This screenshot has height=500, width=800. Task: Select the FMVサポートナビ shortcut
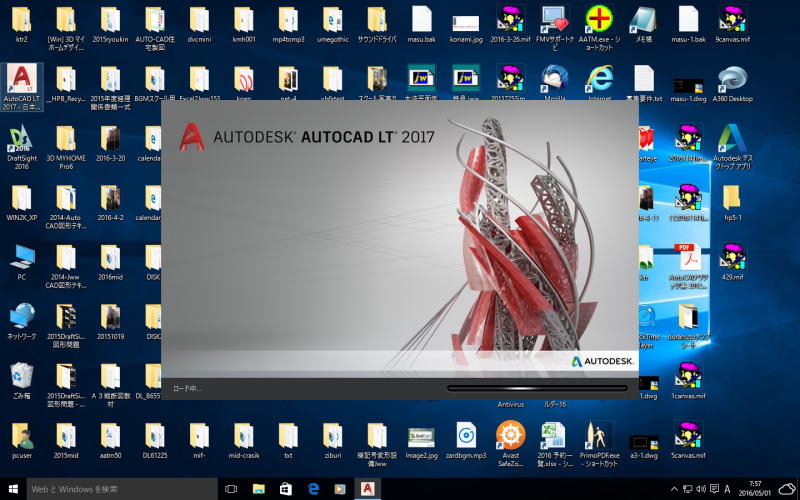555,28
